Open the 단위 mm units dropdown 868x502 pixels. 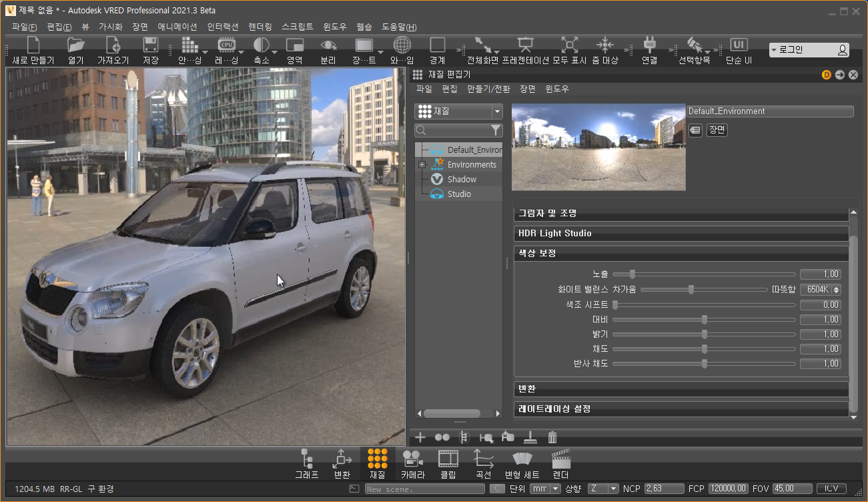pos(545,489)
